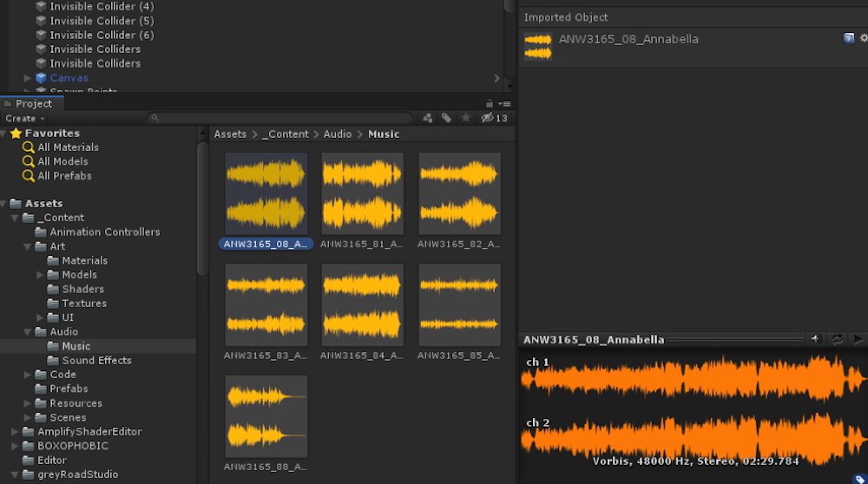Collapse the Audio folder in tree

point(27,331)
